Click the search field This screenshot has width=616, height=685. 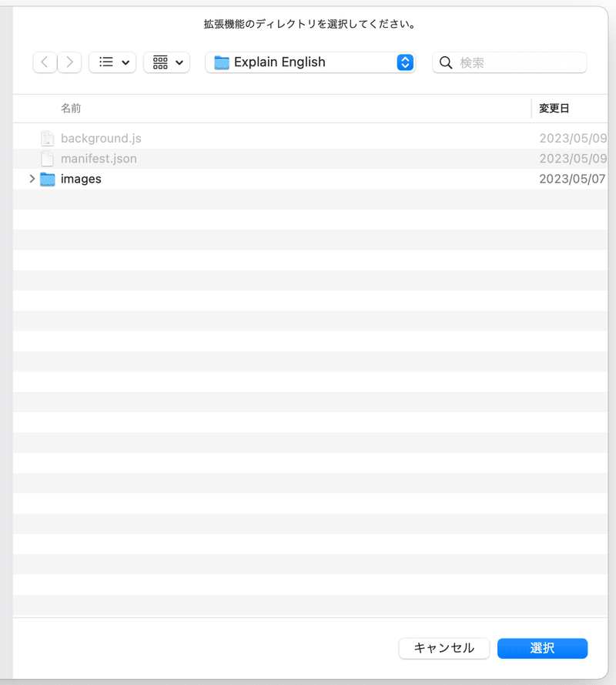click(510, 62)
